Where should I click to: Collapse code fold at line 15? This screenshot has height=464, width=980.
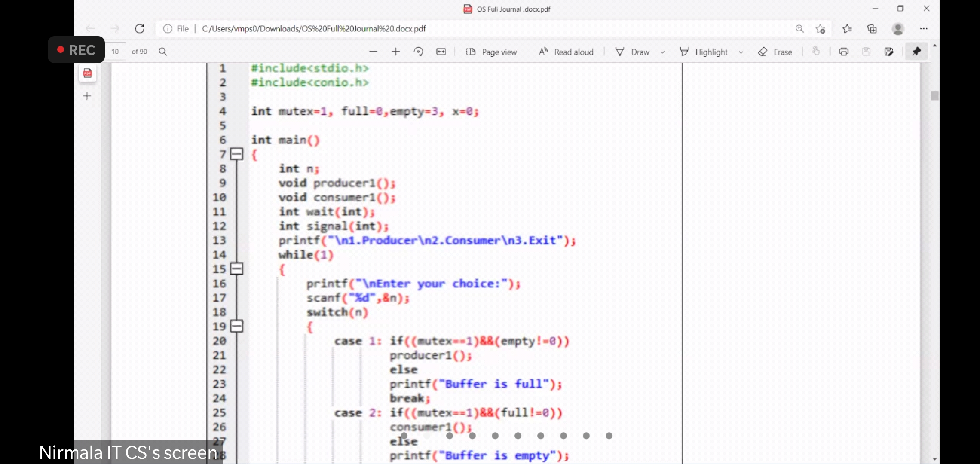[237, 269]
